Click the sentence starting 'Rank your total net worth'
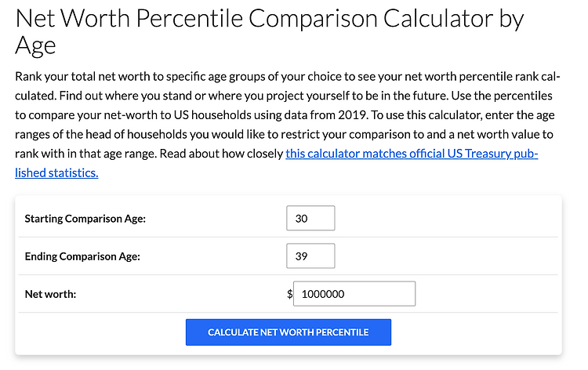Screen dimensions: 588x370 (288, 77)
